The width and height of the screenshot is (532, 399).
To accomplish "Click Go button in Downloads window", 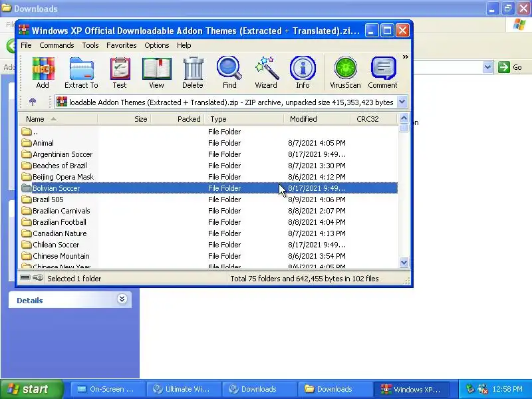I will [x=510, y=67].
